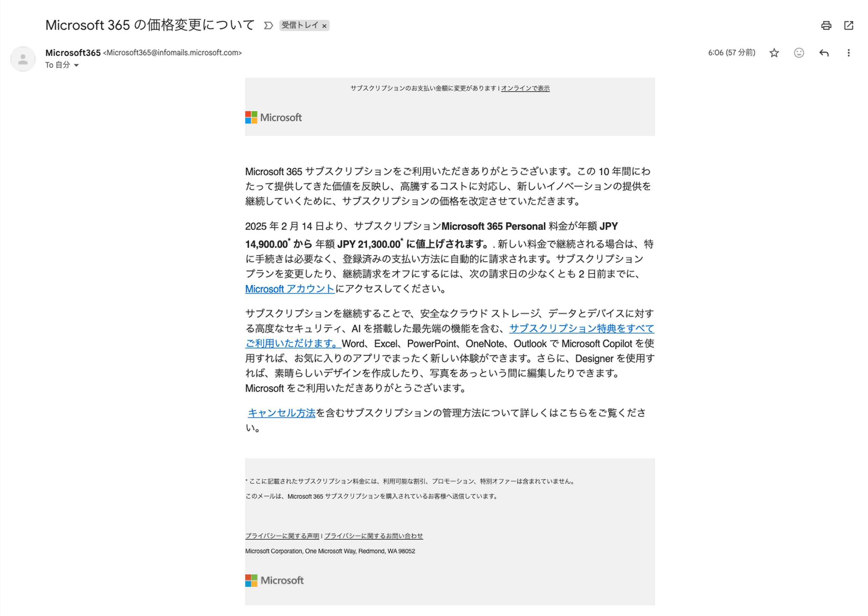Image resolution: width=868 pixels, height=616 pixels.
Task: Open the Microsoft アカウント link
Action: pyautogui.click(x=290, y=289)
